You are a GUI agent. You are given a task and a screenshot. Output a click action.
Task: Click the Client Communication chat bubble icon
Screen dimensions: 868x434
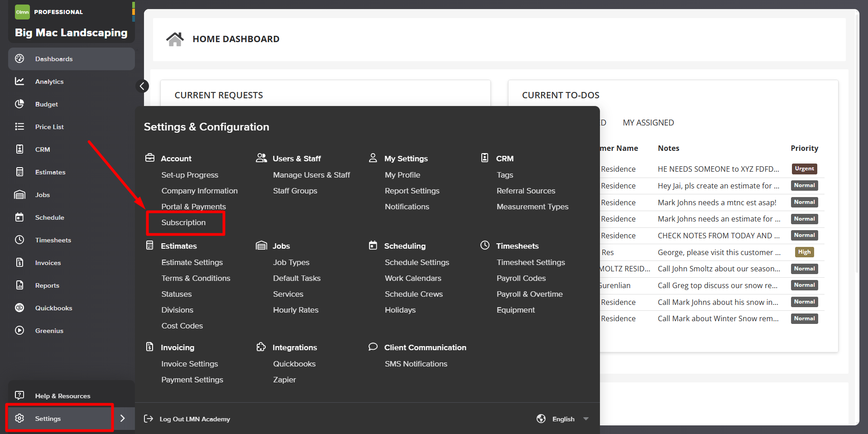click(373, 347)
